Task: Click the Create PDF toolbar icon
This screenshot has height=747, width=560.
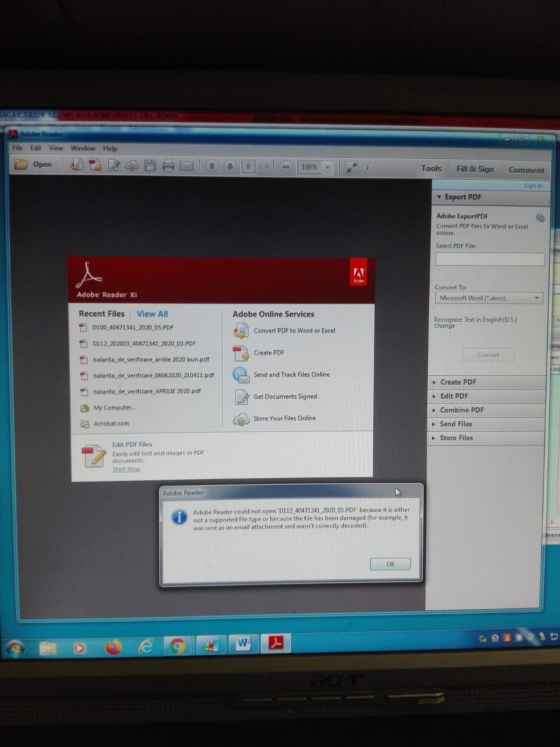Action: 95,165
